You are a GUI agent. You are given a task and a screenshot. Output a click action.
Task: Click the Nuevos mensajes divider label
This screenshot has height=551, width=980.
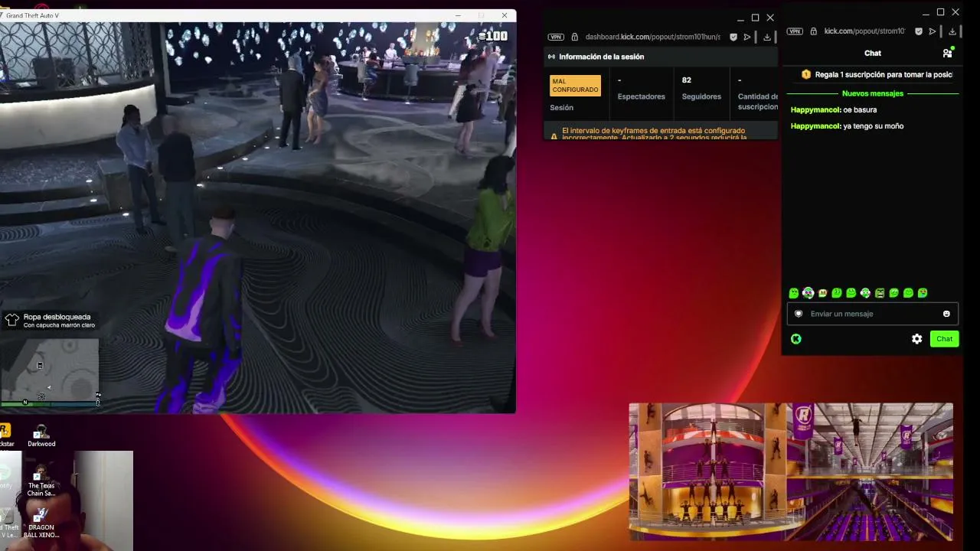[873, 93]
